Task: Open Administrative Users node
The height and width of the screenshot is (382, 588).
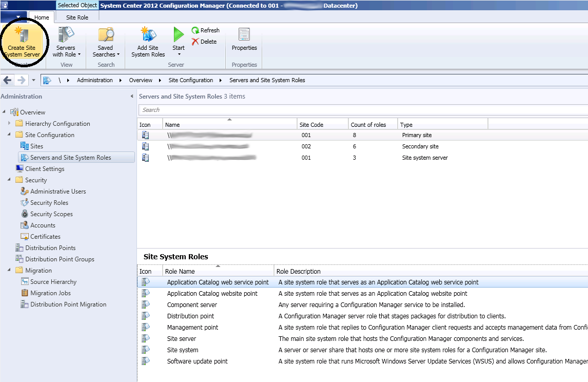Action: tap(53, 192)
